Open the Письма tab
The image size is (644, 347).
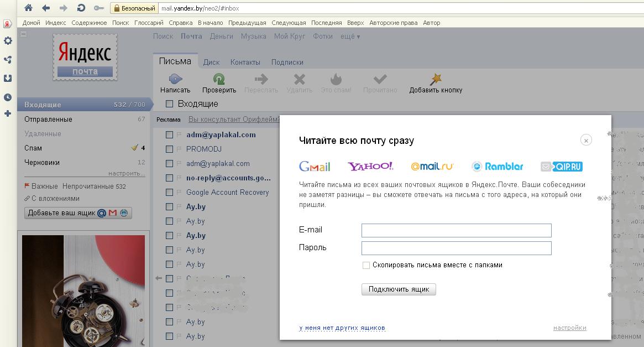(175, 61)
